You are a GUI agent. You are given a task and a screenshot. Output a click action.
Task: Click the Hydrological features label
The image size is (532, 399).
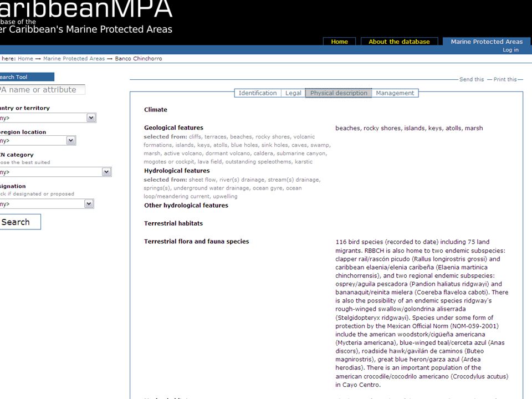tap(177, 171)
